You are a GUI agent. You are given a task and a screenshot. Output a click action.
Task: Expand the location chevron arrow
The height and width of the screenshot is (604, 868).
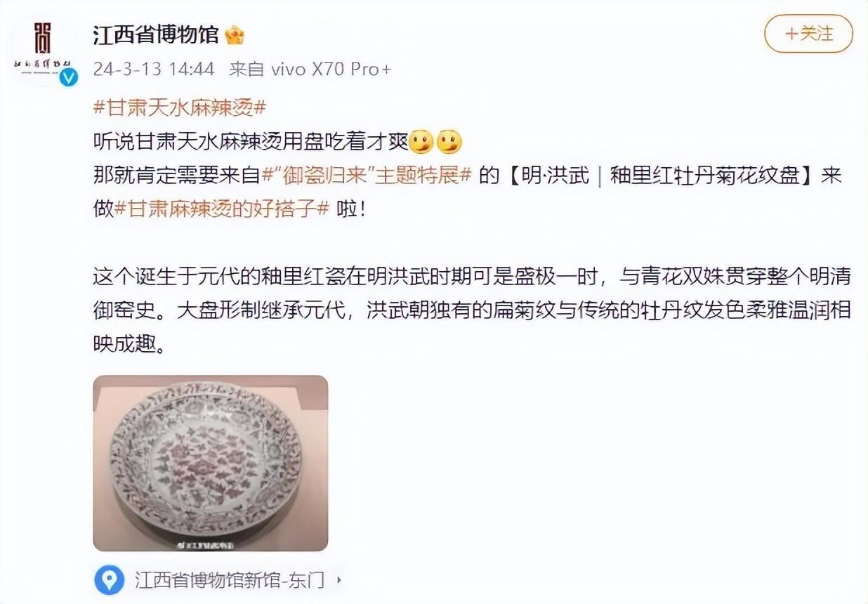pyautogui.click(x=339, y=581)
